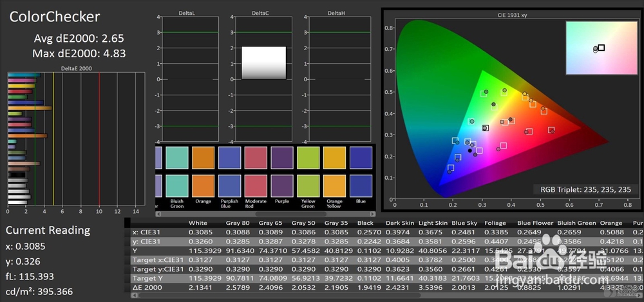644x302 pixels.
Task: Select the Gray 65 column header
Action: [269, 223]
